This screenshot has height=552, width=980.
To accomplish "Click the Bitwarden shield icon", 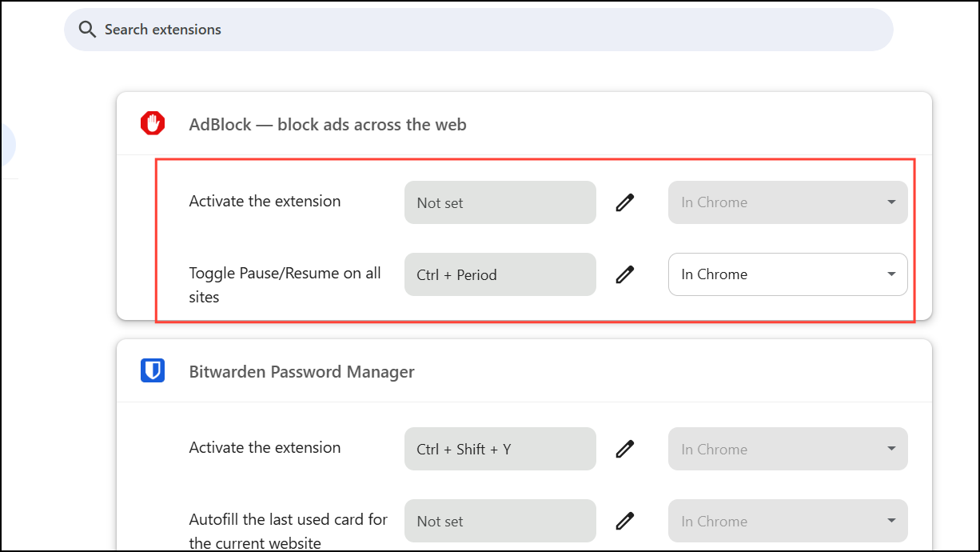I will tap(153, 370).
